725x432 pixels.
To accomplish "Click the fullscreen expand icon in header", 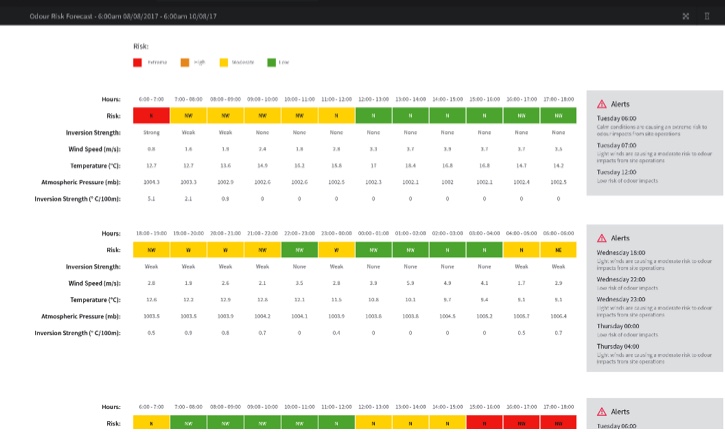I will [x=686, y=16].
